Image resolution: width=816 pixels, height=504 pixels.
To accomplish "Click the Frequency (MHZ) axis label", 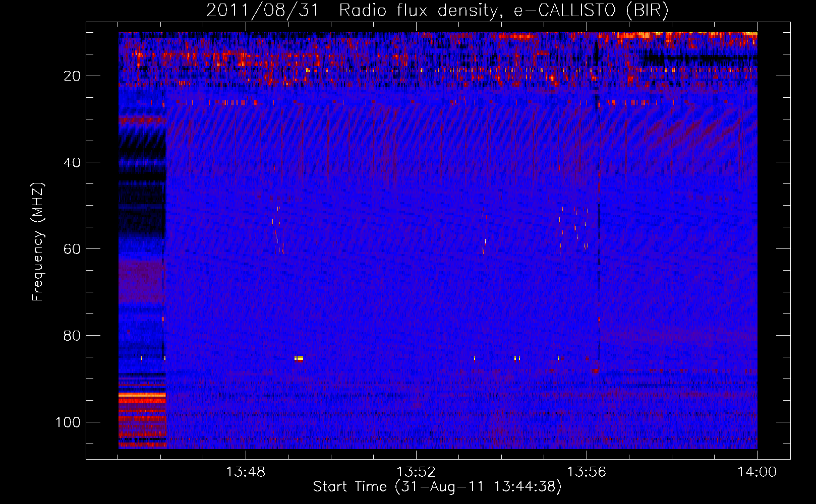I will (x=38, y=242).
